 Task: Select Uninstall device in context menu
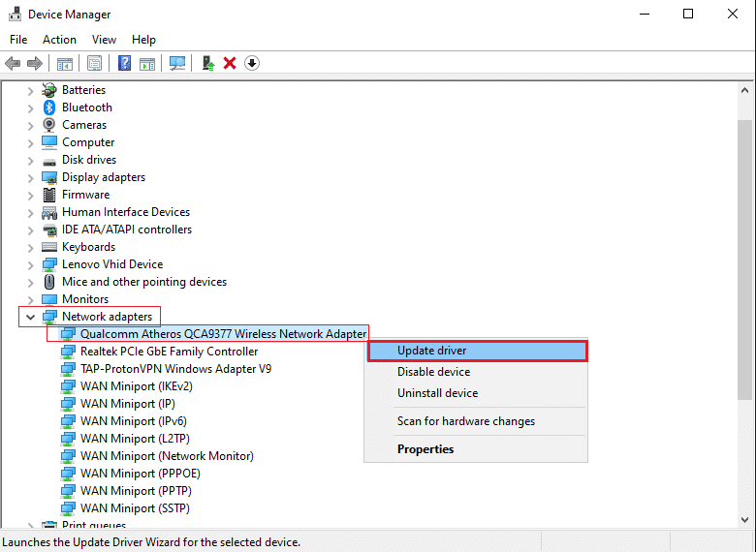pos(437,393)
